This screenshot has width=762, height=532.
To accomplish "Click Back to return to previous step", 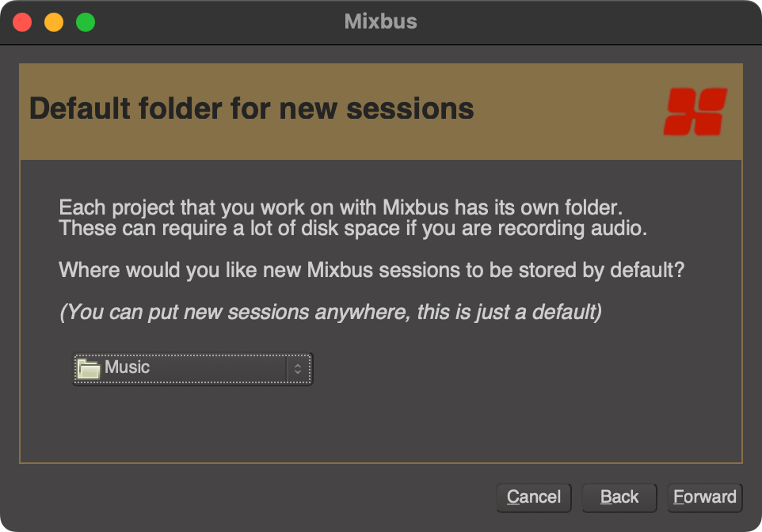I will click(x=619, y=497).
